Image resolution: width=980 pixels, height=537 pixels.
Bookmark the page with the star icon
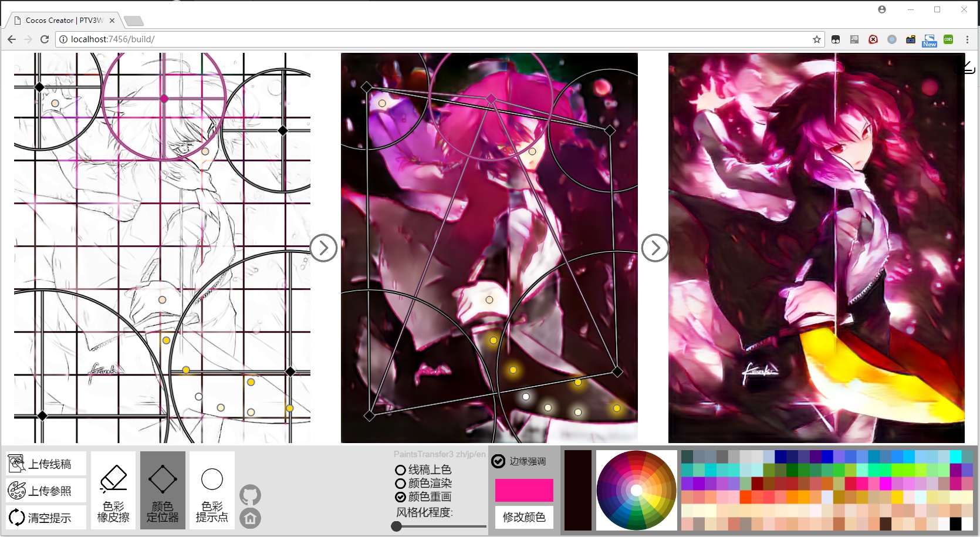click(x=816, y=39)
